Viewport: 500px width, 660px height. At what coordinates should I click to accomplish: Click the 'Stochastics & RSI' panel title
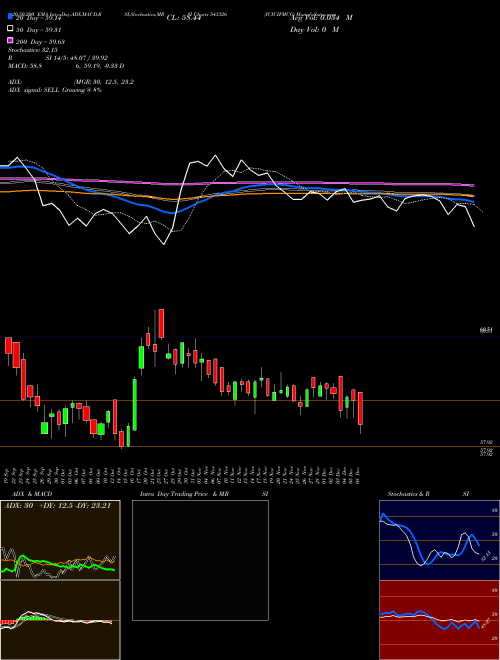428,494
